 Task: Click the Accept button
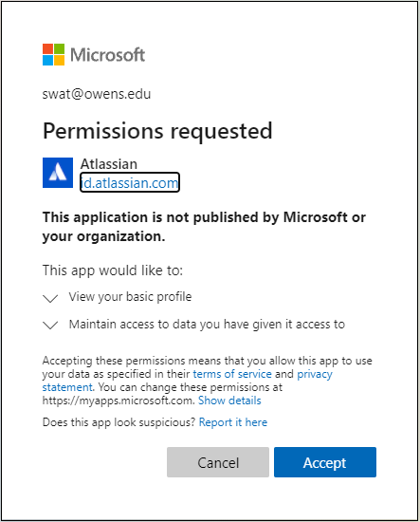point(325,462)
